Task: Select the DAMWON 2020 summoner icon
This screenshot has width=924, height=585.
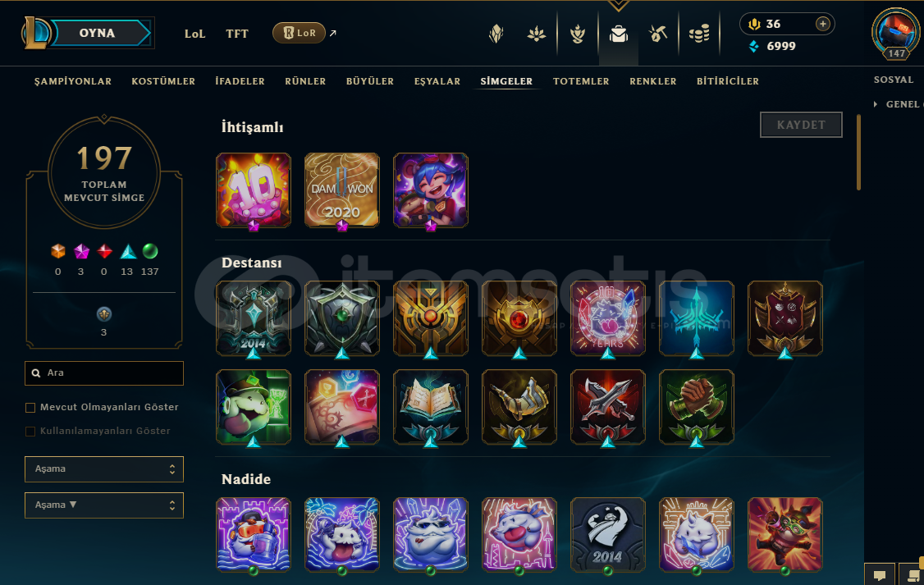Action: click(x=342, y=190)
